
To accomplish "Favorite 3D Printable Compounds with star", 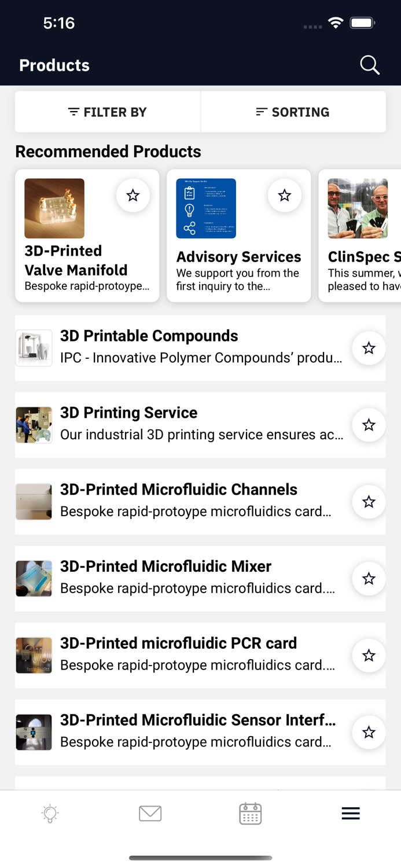I will pos(369,348).
